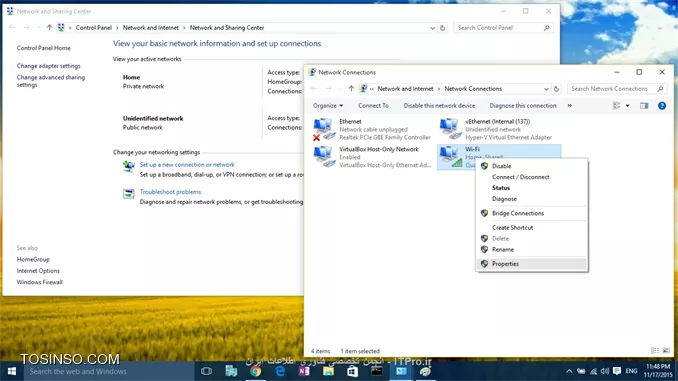Click the troubleshoot problems icon
Image resolution: width=678 pixels, height=381 pixels.
pyautogui.click(x=128, y=194)
